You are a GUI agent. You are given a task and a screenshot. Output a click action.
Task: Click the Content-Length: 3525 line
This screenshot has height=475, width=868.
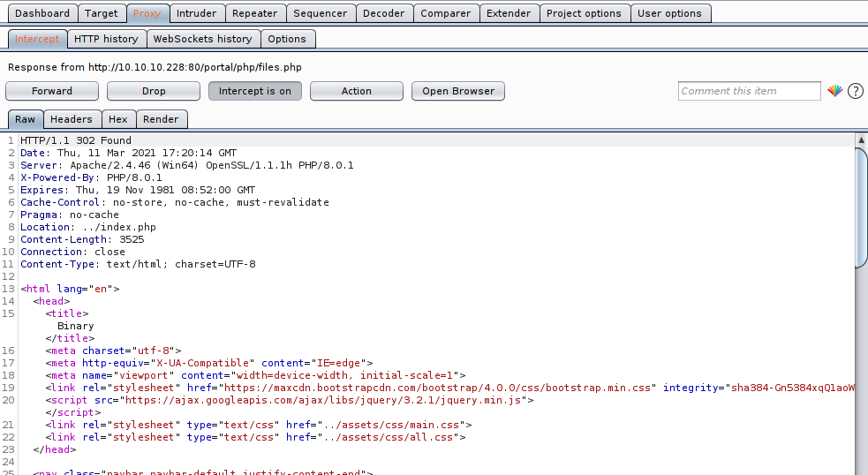pyautogui.click(x=82, y=239)
